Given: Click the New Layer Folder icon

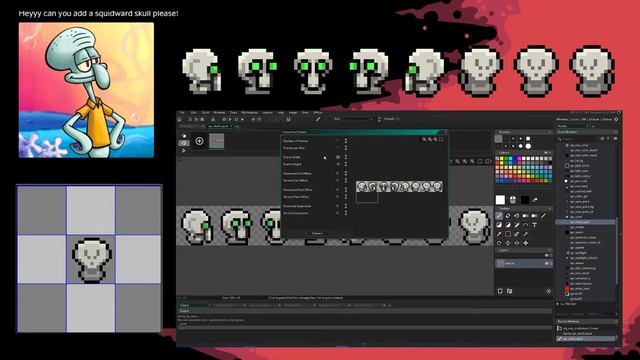Looking at the screenshot, I should point(509,291).
